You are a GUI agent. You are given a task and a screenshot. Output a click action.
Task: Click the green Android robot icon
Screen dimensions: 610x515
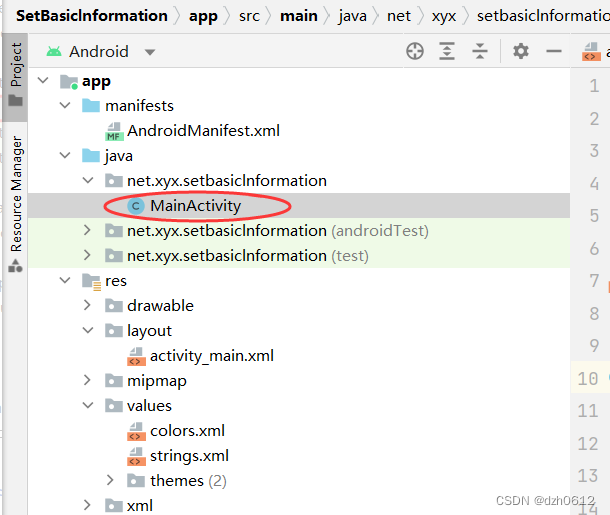54,51
